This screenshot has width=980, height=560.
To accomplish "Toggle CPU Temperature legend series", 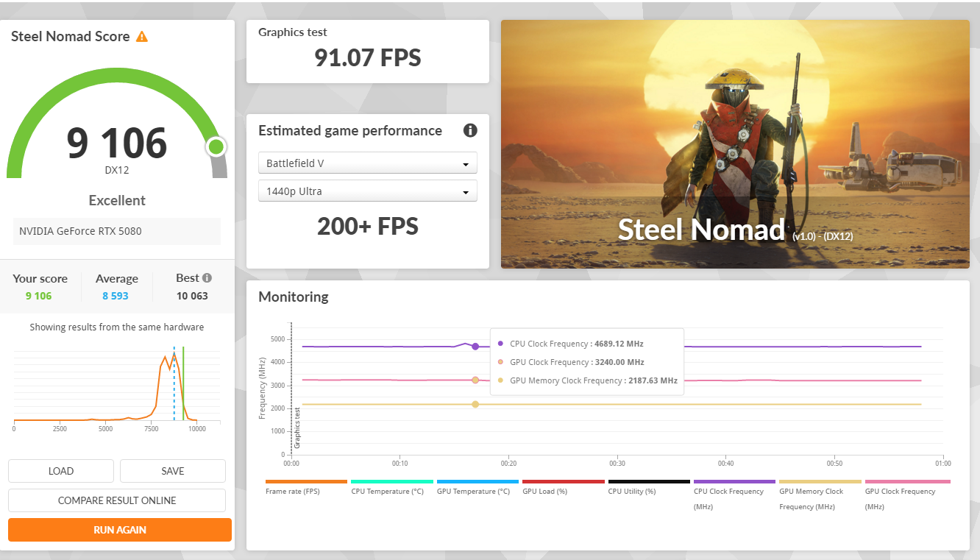I will pyautogui.click(x=391, y=487).
